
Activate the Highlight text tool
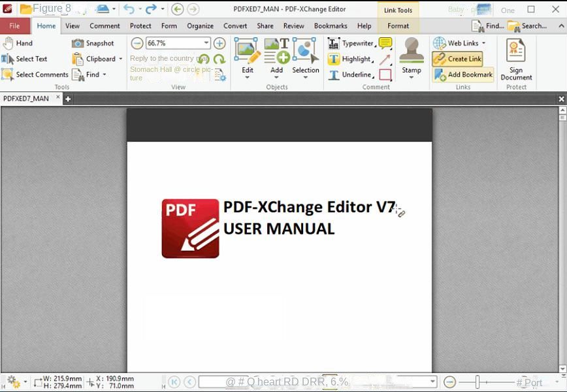pos(350,59)
